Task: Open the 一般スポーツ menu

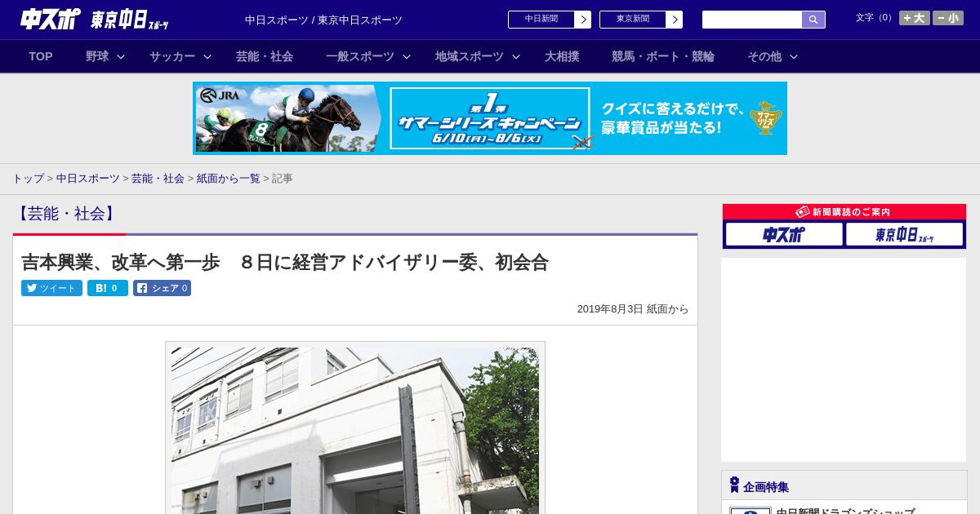Action: 360,56
